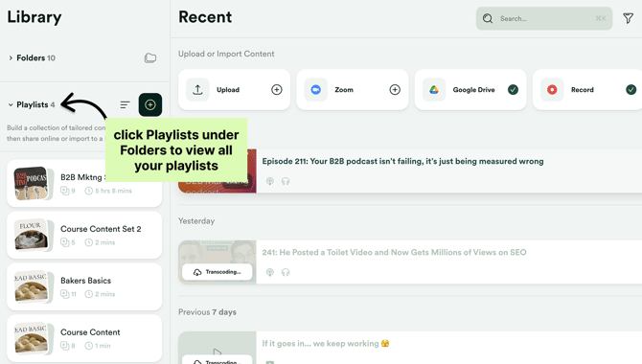Viewport: 642px width, 364px height.
Task: Click item count icon on Bakers Basics
Action: (65, 294)
